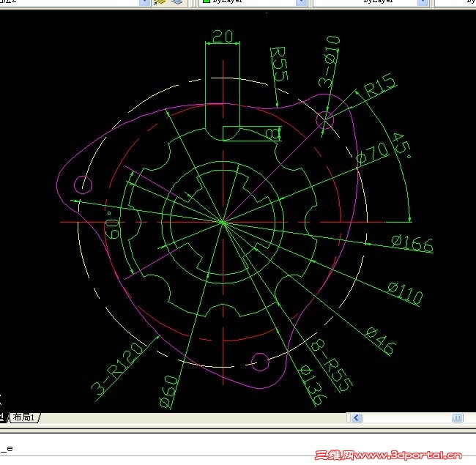Pick the magenta hole circle at upper right
Image resolution: width=476 pixels, height=465 pixels.
pyautogui.click(x=325, y=120)
